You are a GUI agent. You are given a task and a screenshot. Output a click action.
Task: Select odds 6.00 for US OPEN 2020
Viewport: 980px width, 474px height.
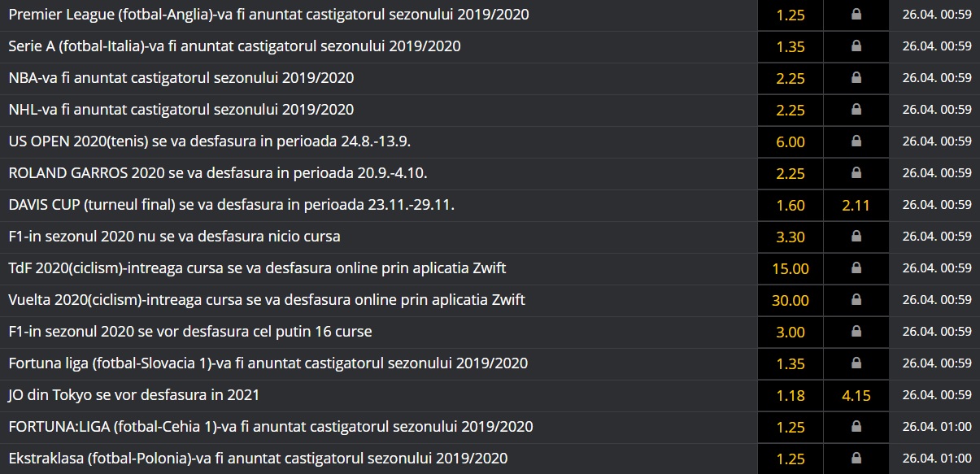(791, 141)
